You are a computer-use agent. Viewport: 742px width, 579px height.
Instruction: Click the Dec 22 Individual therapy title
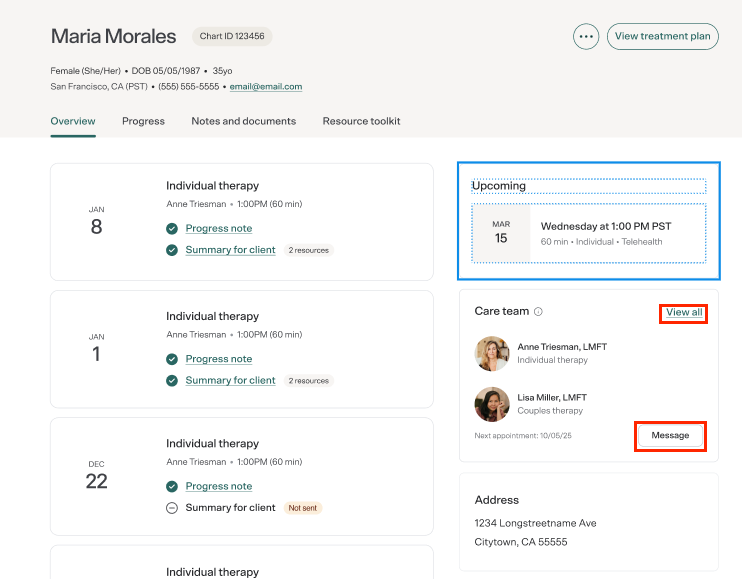tap(212, 443)
